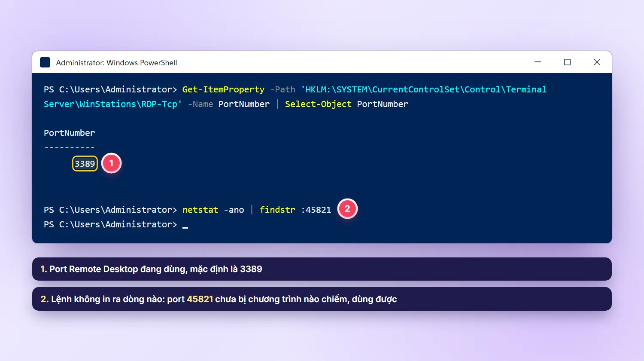Click the Get-ItemProperty cmdlet text
The width and height of the screenshot is (644, 361).
(x=223, y=89)
